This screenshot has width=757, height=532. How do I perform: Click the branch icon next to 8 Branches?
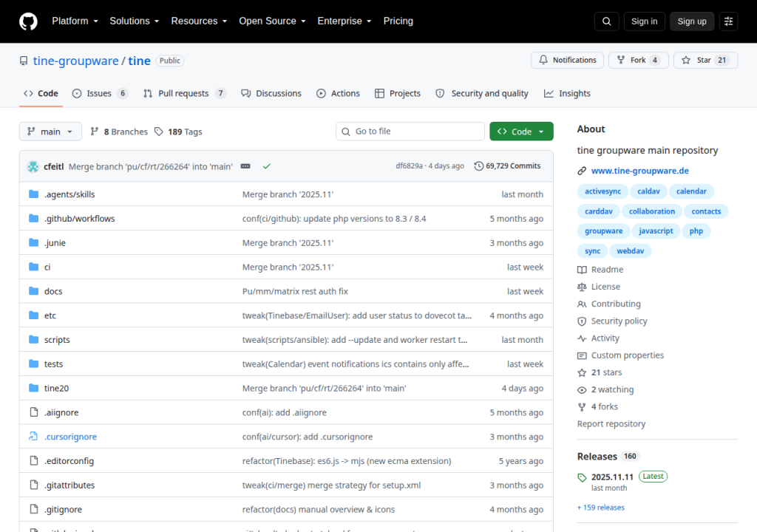(95, 132)
